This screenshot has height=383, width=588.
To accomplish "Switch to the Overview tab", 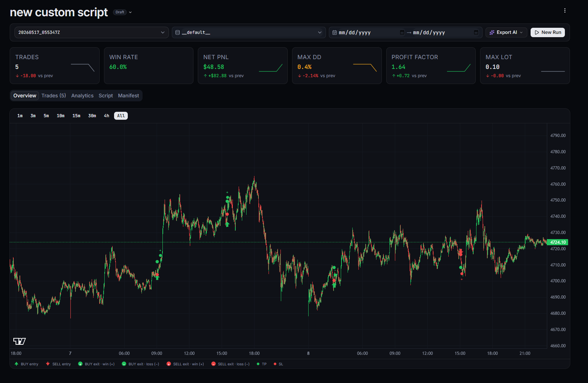I will click(x=25, y=96).
